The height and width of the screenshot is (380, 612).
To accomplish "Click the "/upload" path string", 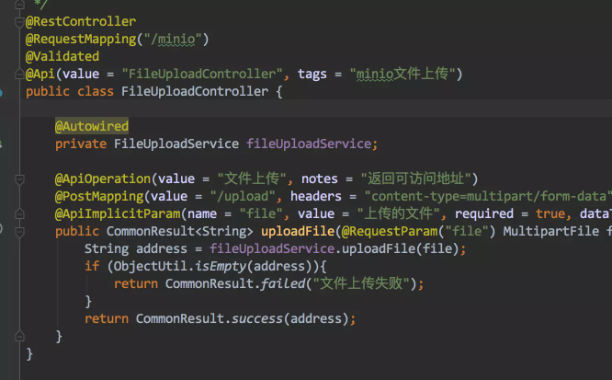I will 242,196.
